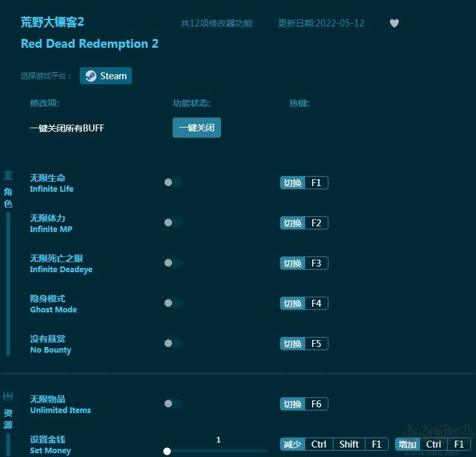Viewport: 476px width, 457px height.
Task: Select the 角色 character category icon
Action: pyautogui.click(x=8, y=175)
